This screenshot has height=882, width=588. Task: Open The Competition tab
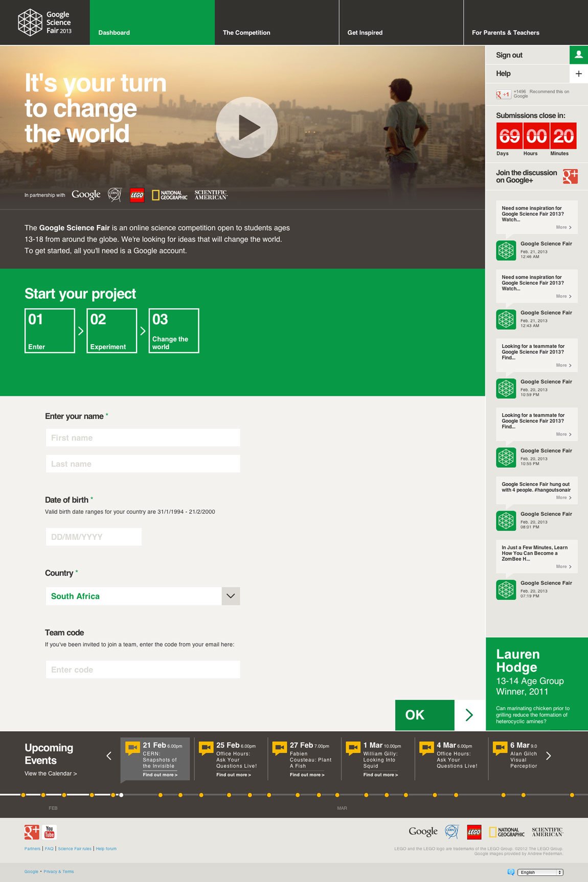coord(277,22)
